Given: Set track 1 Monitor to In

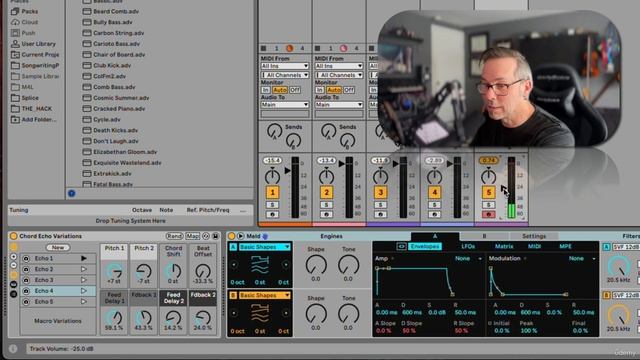Looking at the screenshot, I should click(266, 90).
